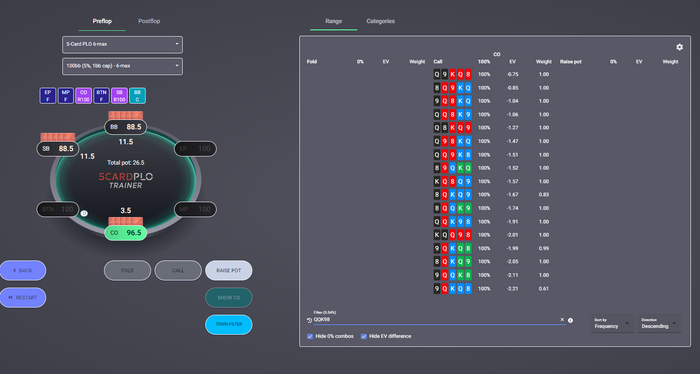Switch to the Range tab
700x374 pixels.
coord(333,21)
